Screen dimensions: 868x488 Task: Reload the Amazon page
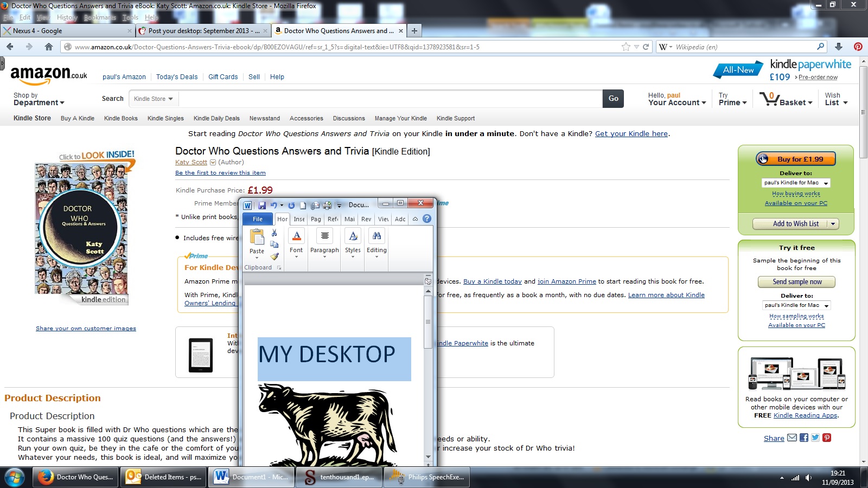coord(646,47)
